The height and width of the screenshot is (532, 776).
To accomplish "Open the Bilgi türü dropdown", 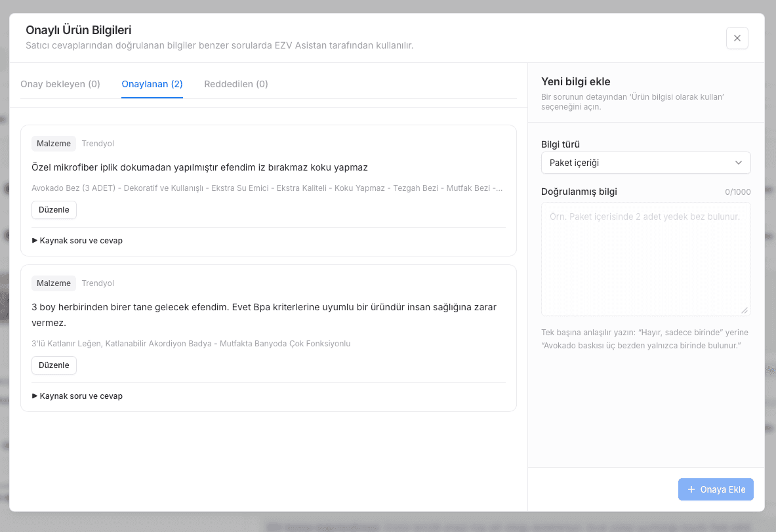I will (646, 163).
